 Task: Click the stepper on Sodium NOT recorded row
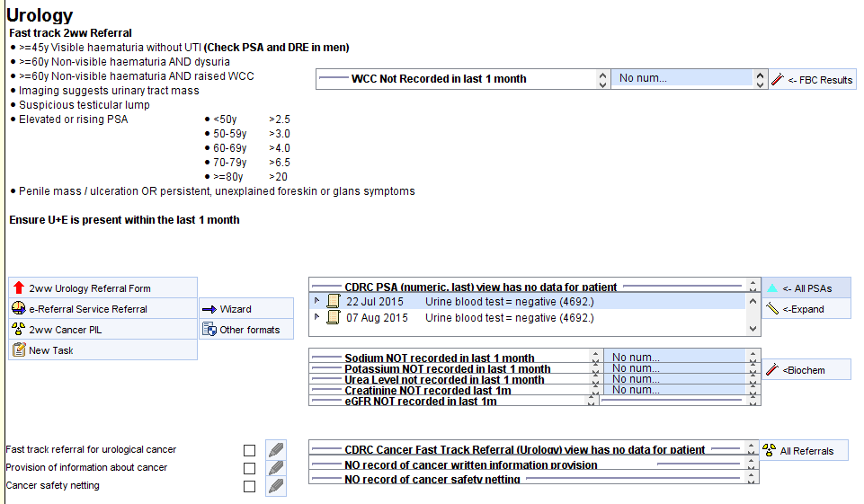595,357
